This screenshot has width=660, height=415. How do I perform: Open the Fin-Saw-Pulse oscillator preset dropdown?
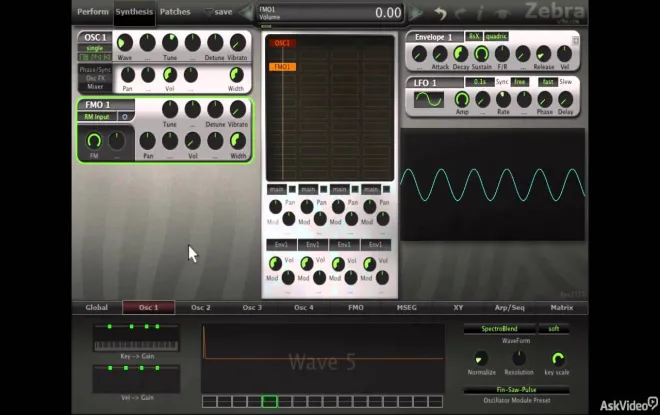coord(516,390)
